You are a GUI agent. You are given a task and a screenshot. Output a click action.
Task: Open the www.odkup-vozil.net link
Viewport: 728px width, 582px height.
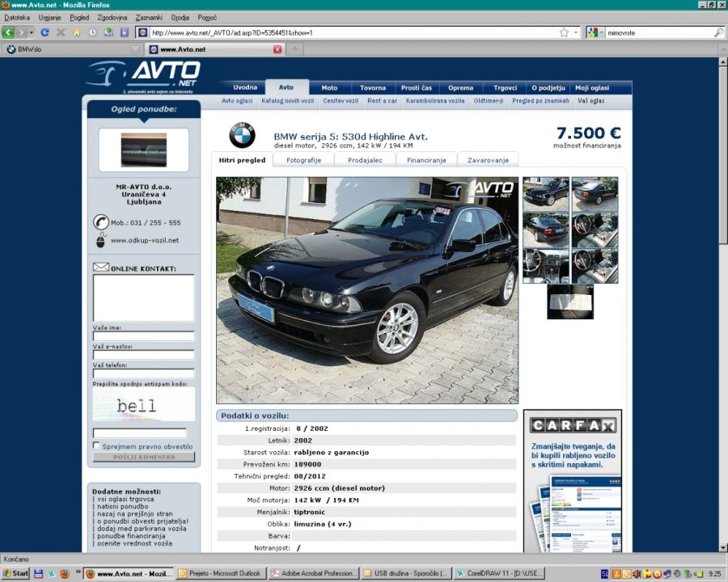(x=145, y=240)
